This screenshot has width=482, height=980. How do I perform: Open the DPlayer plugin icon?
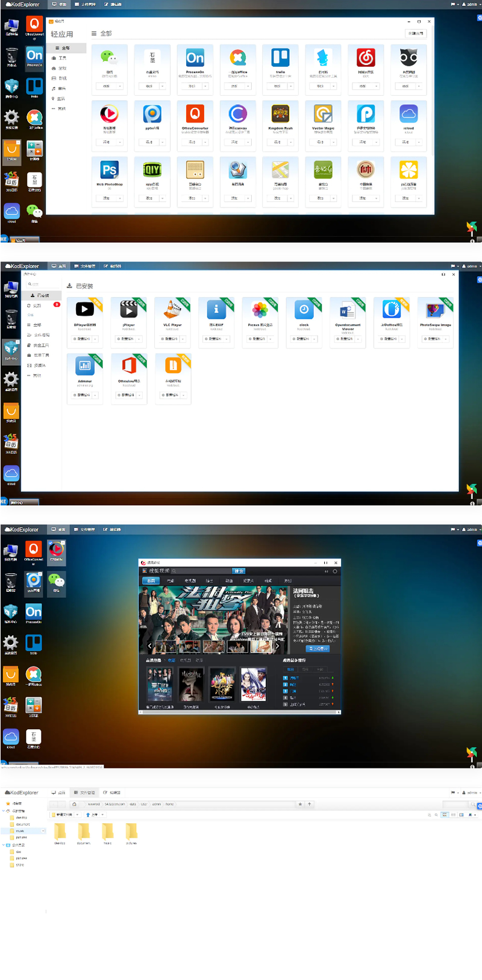click(84, 310)
